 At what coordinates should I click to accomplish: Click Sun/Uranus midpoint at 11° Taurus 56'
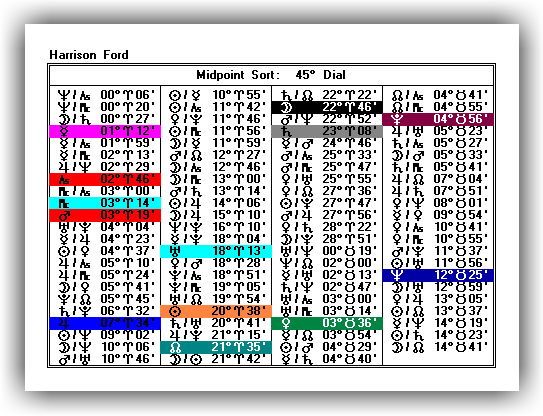coord(439,263)
